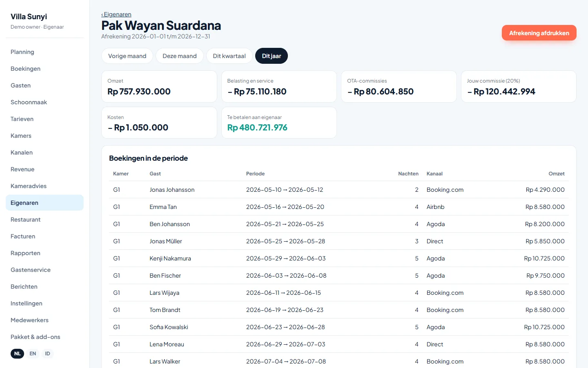The width and height of the screenshot is (588, 368).
Task: Go to Berichten
Action: 45,287
